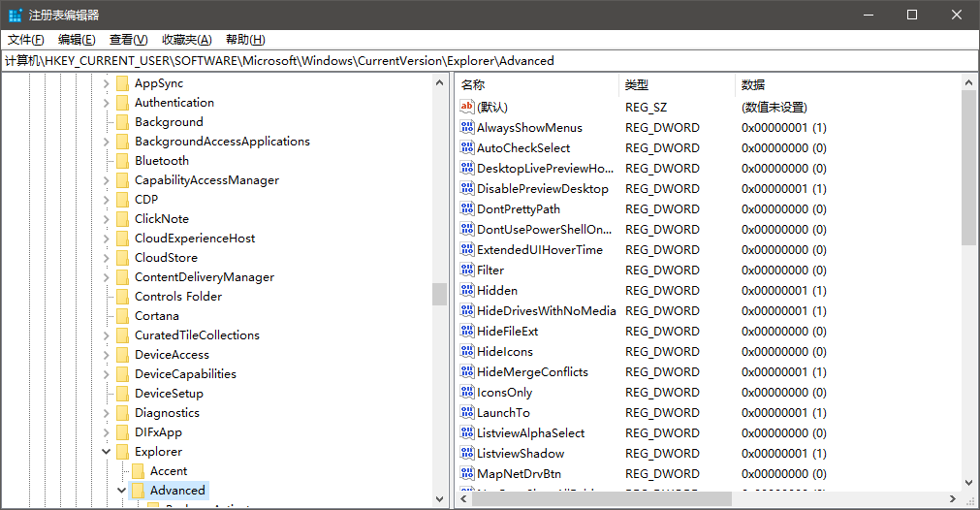Sort values by 数据 column header
980x510 pixels.
tap(848, 85)
